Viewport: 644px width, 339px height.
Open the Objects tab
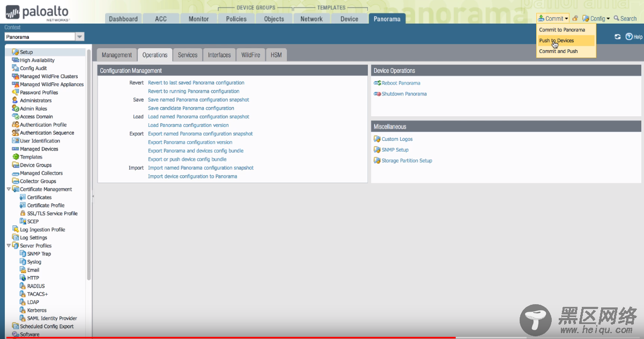(x=274, y=19)
